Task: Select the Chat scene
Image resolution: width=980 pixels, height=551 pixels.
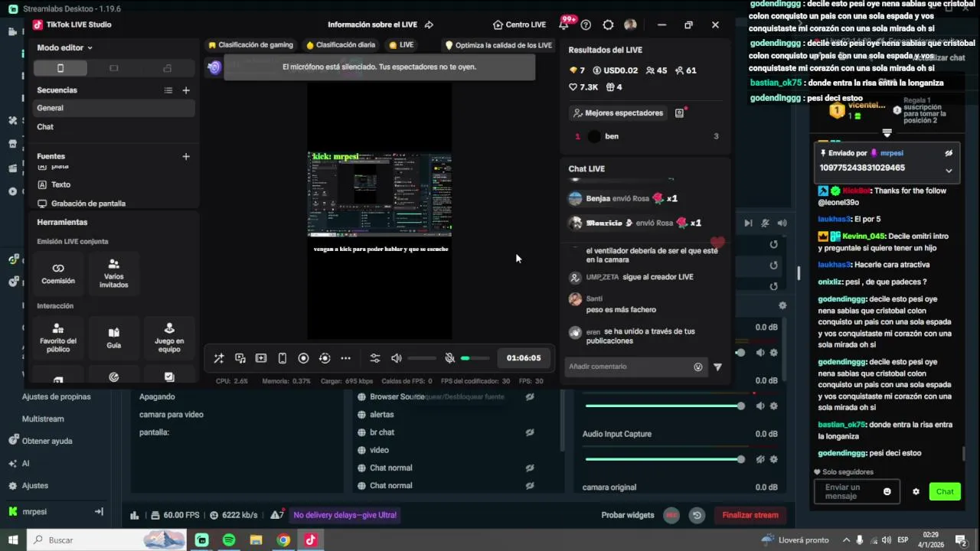Action: (114, 126)
